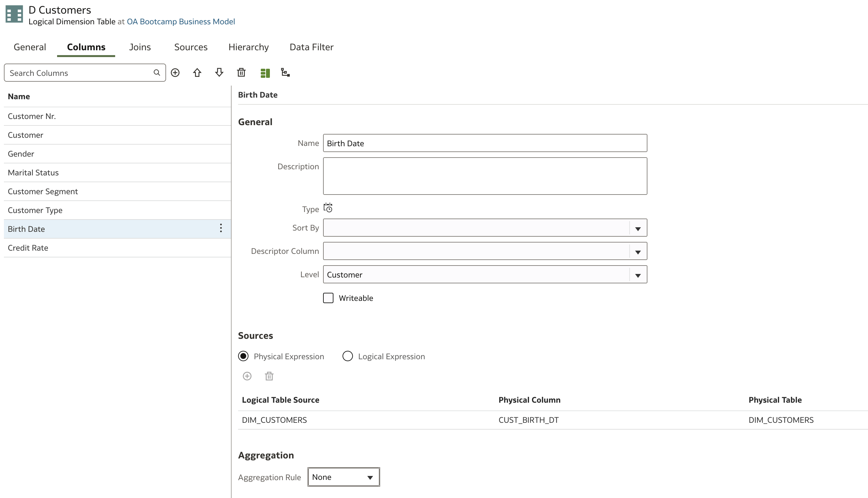Select the Marital Status column row
This screenshot has height=498, width=868.
pos(117,173)
